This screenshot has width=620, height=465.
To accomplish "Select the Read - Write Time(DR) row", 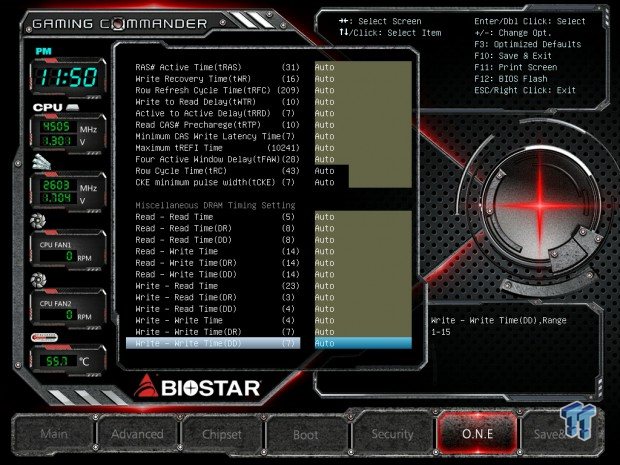I will [x=217, y=263].
